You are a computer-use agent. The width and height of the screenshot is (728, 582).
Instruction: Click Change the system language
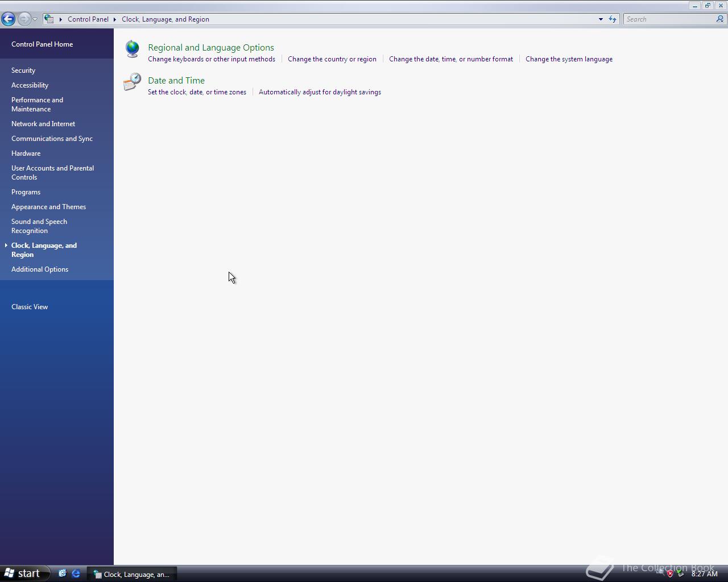[x=569, y=59]
